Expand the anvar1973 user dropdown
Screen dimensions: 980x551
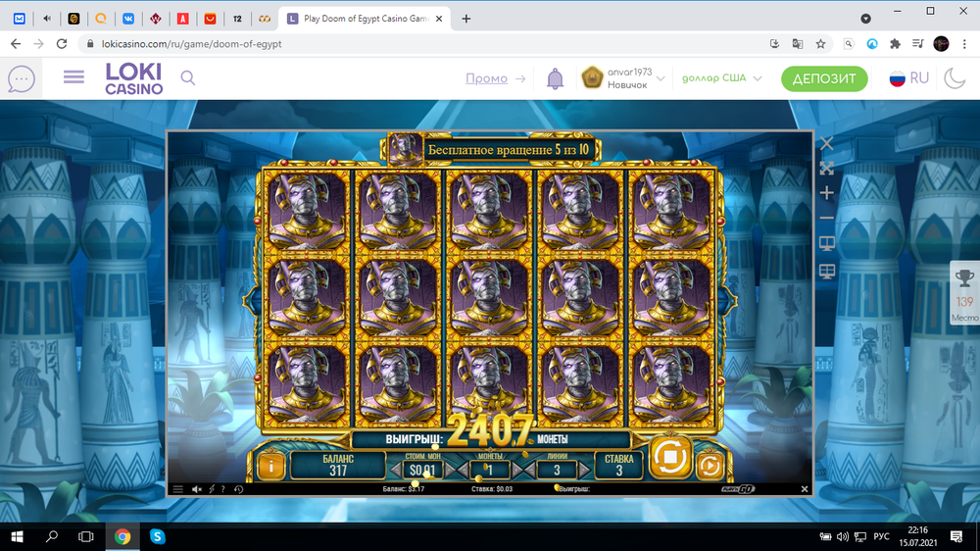(661, 78)
